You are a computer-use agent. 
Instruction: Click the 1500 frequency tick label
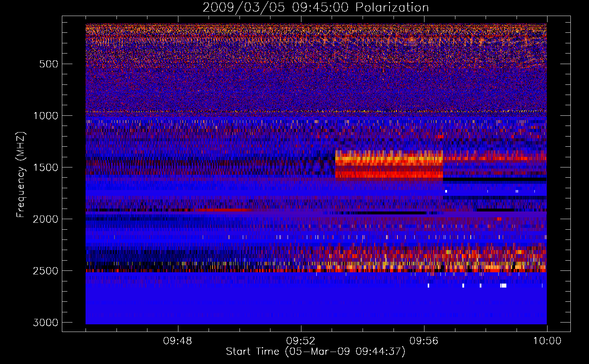point(46,167)
